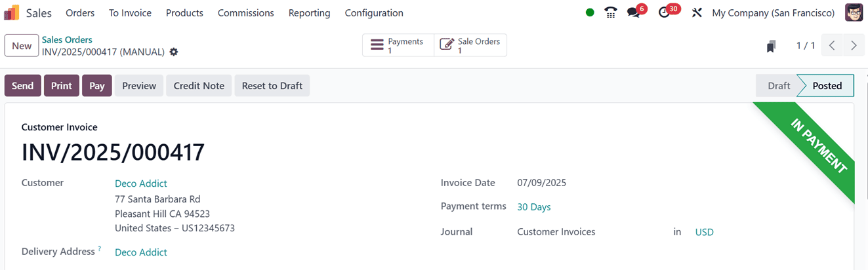Select the Draft status stage
This screenshot has height=270, width=868.
click(x=778, y=86)
